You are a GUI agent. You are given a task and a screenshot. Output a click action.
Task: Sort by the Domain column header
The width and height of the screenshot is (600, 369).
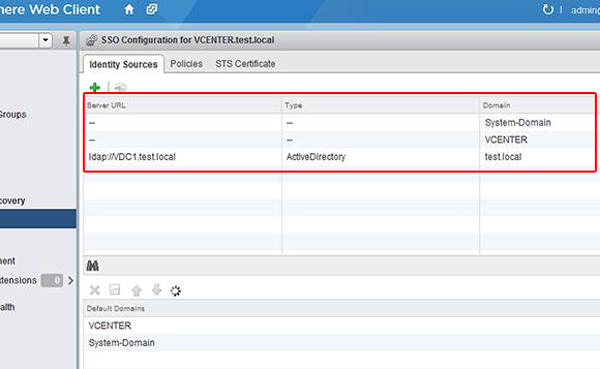click(537, 105)
